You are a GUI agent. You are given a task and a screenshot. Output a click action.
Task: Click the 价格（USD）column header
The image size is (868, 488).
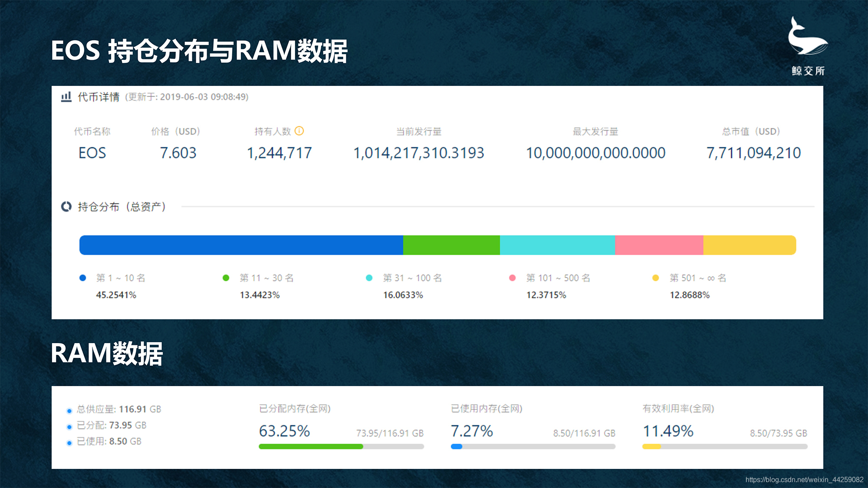(x=175, y=131)
